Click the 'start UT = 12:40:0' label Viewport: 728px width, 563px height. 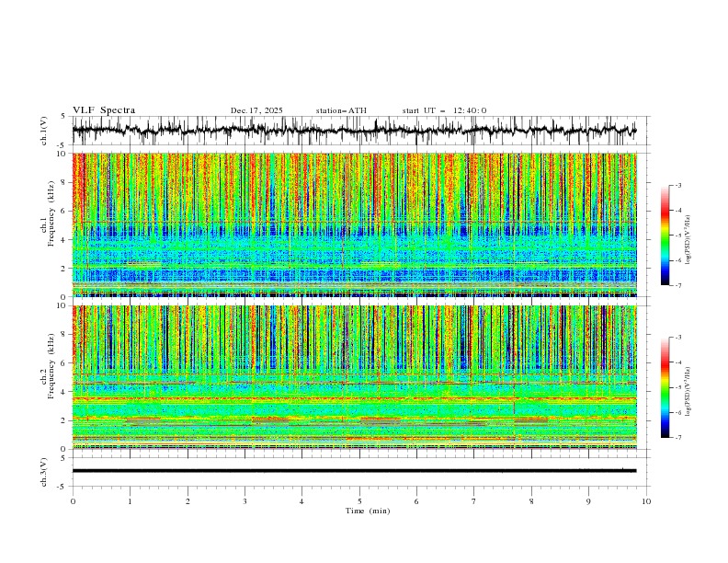tap(444, 110)
